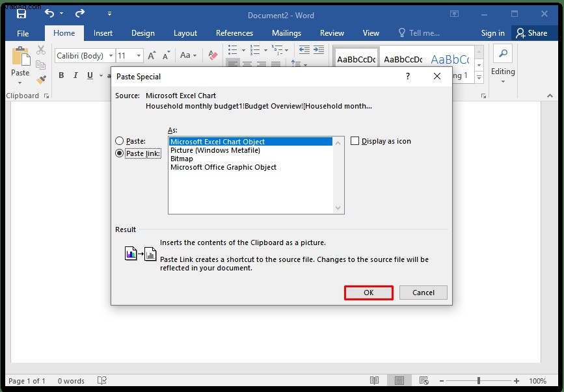Click the Sign in link
The height and width of the screenshot is (392, 564).
coord(492,33)
